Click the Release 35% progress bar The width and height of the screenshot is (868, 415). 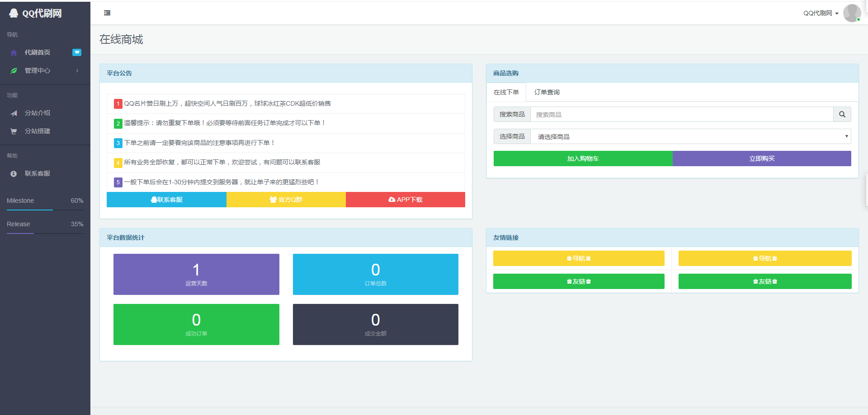pyautogui.click(x=45, y=233)
